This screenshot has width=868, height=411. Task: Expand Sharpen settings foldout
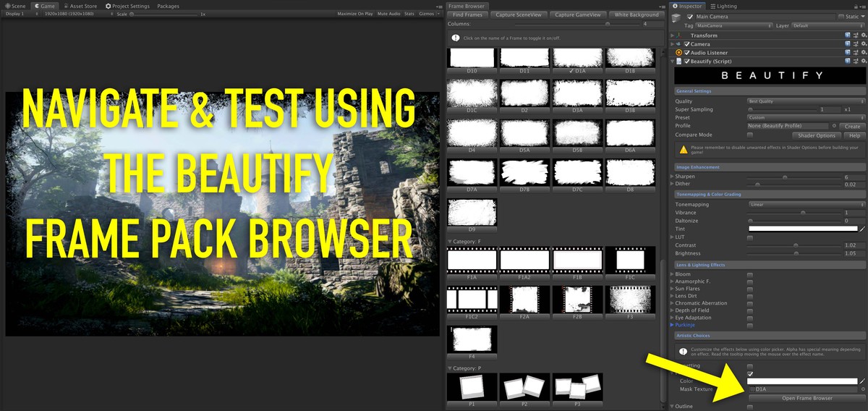(x=673, y=176)
